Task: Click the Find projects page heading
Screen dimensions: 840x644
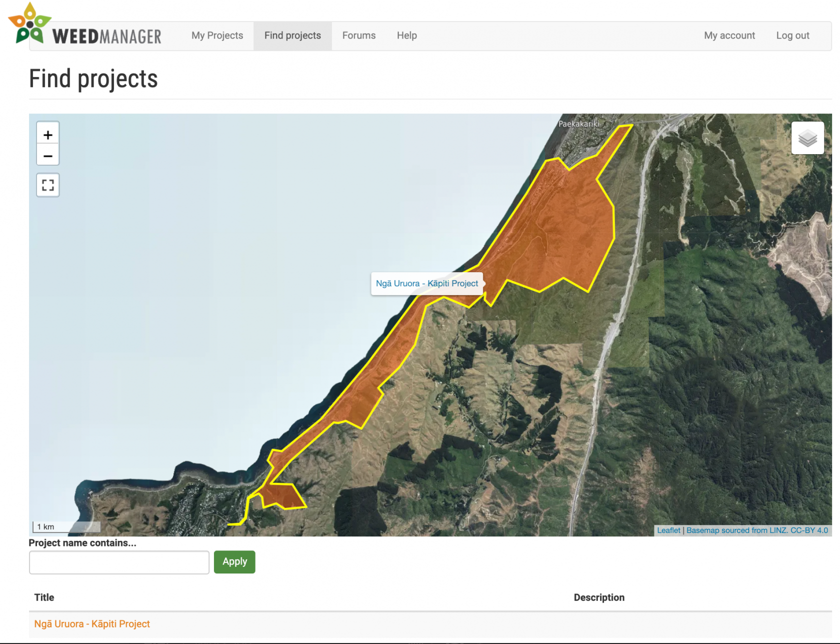Action: click(93, 79)
